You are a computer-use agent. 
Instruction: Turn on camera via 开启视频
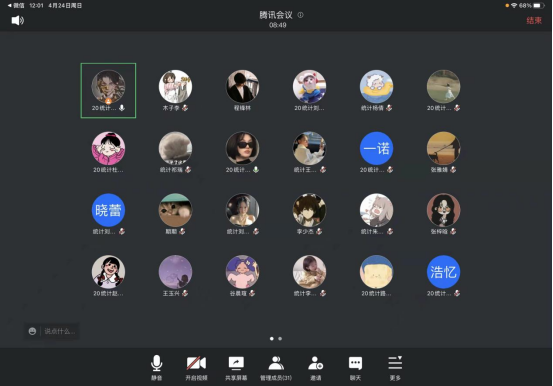coord(196,367)
